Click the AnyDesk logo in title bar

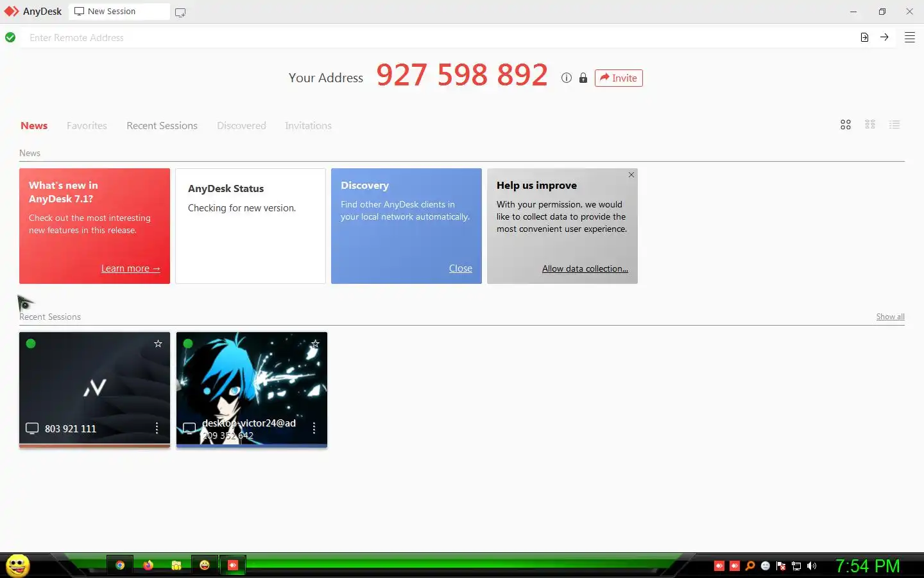click(x=12, y=12)
